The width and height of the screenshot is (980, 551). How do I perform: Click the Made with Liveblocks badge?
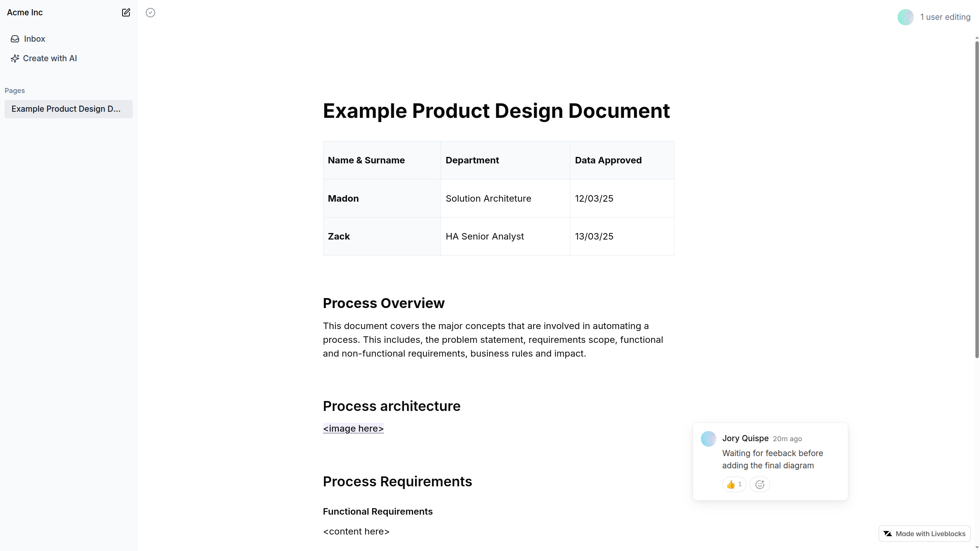924,534
